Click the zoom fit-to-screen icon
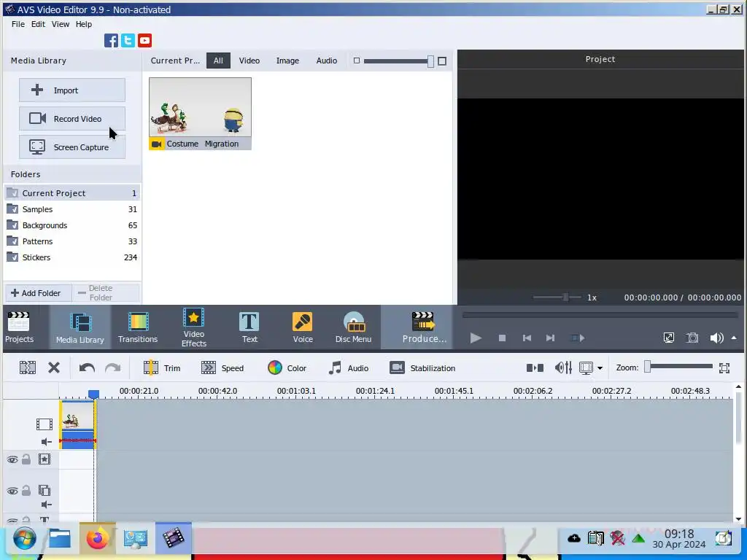Screen dimensions: 747x560 724,367
